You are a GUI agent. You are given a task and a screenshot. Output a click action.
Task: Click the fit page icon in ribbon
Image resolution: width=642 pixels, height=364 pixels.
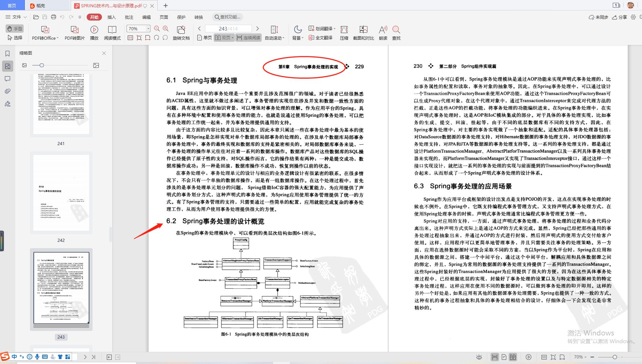pyautogui.click(x=139, y=38)
